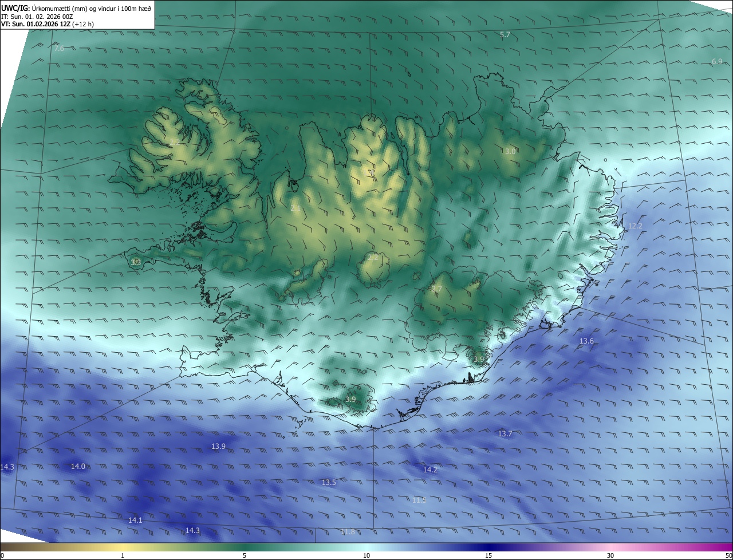Click the 12.2 value label on the map
Screen dimensions: 733x560
coord(635,226)
